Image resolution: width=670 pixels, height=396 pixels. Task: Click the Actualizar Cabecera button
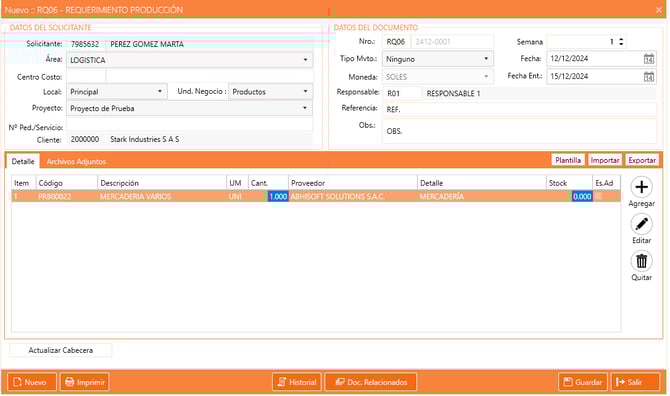coord(61,350)
